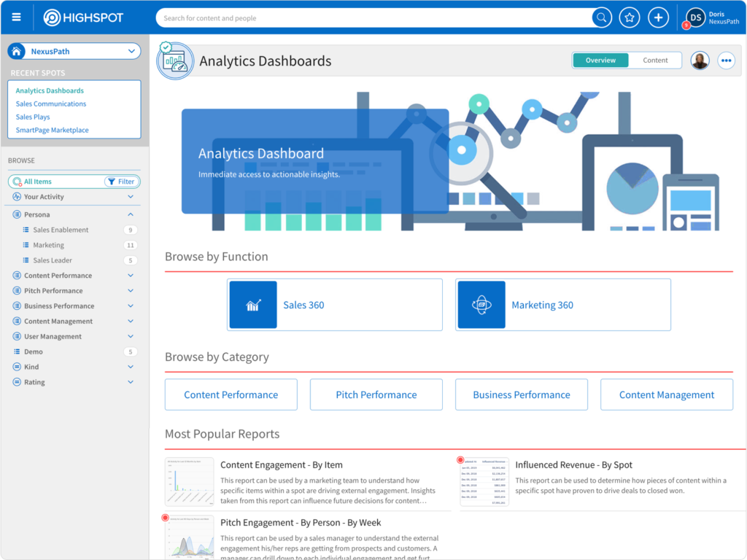Click the Kind category icon

(17, 367)
